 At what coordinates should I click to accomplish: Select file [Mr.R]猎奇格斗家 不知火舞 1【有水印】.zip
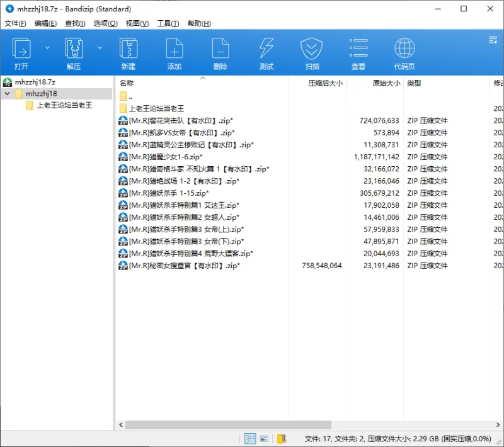point(199,169)
